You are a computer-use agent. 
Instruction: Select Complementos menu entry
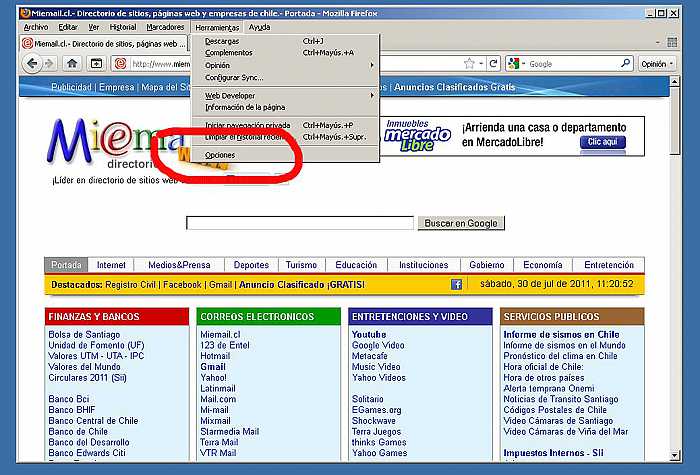(x=285, y=53)
